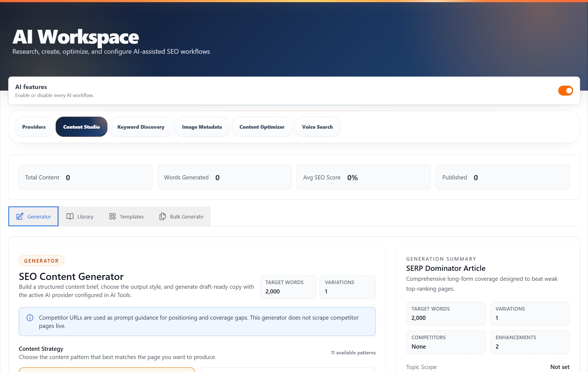Click the GENERATOR badge label

pyautogui.click(x=41, y=261)
